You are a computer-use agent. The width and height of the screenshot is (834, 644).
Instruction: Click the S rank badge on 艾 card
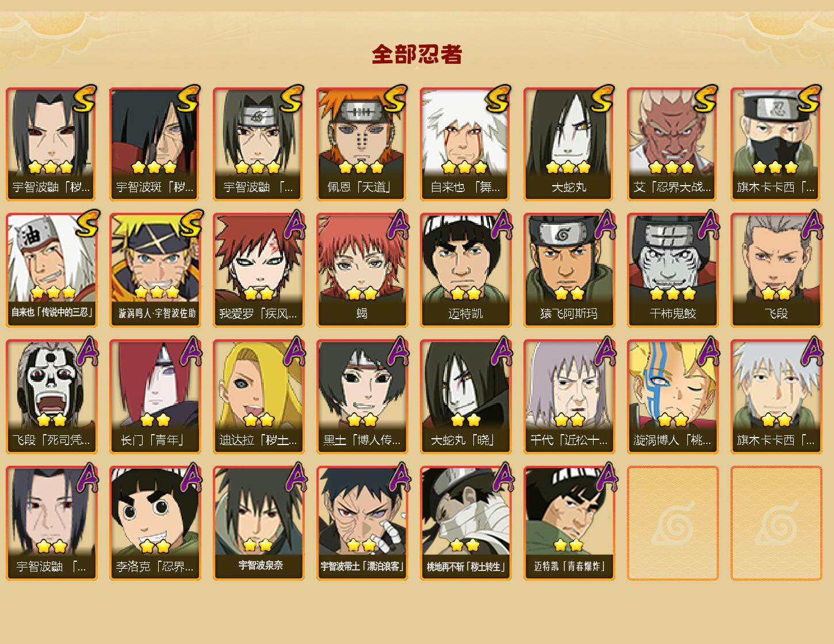[x=705, y=99]
